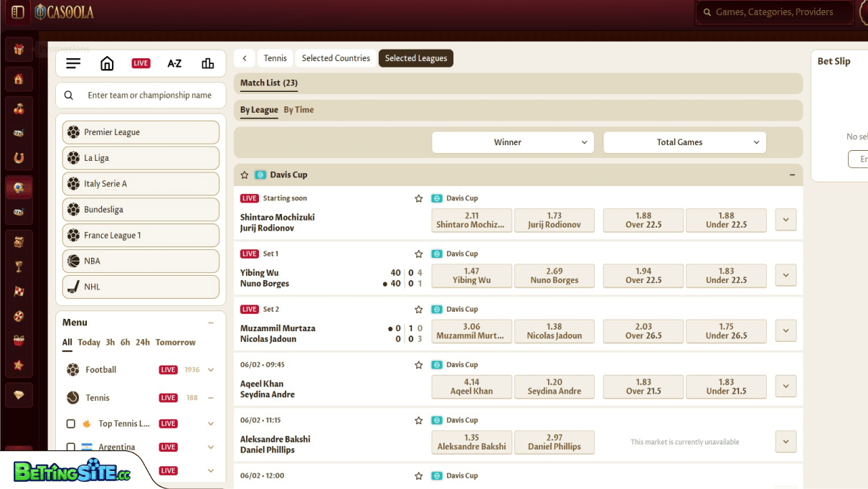
Task: Open the Winner market dropdown
Action: tap(512, 142)
